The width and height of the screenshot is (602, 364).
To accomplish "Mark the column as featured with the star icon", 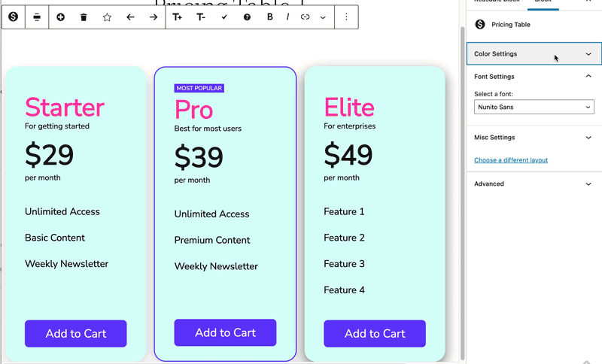I will pos(107,17).
